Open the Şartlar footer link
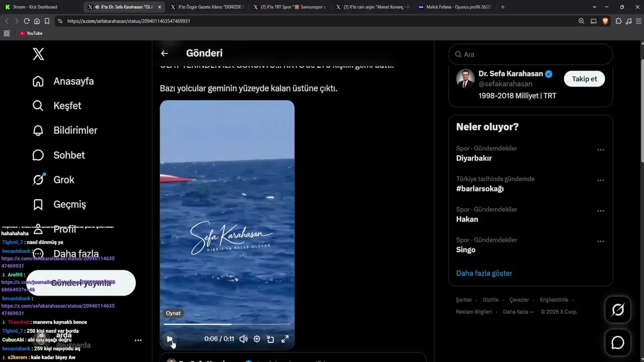The height and width of the screenshot is (362, 644). tap(464, 300)
